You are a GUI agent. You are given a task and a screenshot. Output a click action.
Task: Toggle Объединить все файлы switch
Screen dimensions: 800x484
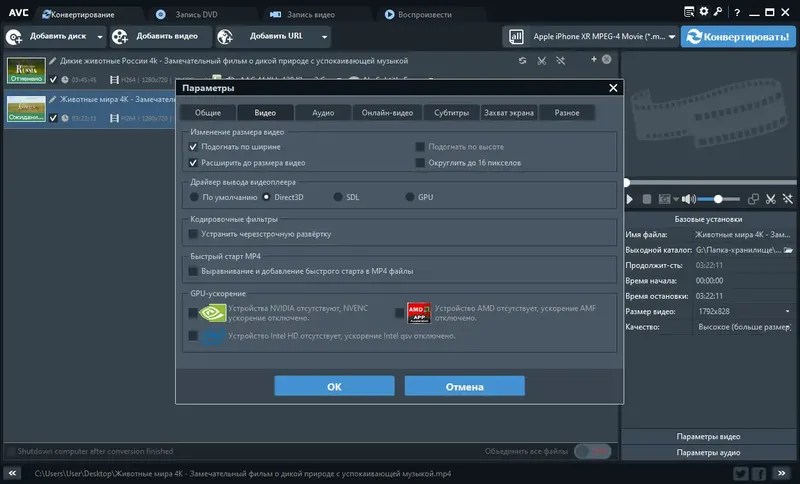click(592, 451)
